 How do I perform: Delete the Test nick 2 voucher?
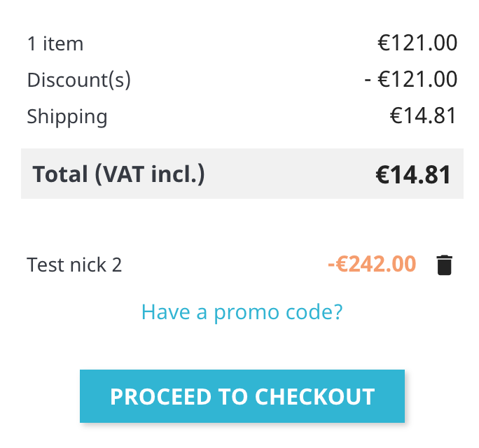[445, 265]
